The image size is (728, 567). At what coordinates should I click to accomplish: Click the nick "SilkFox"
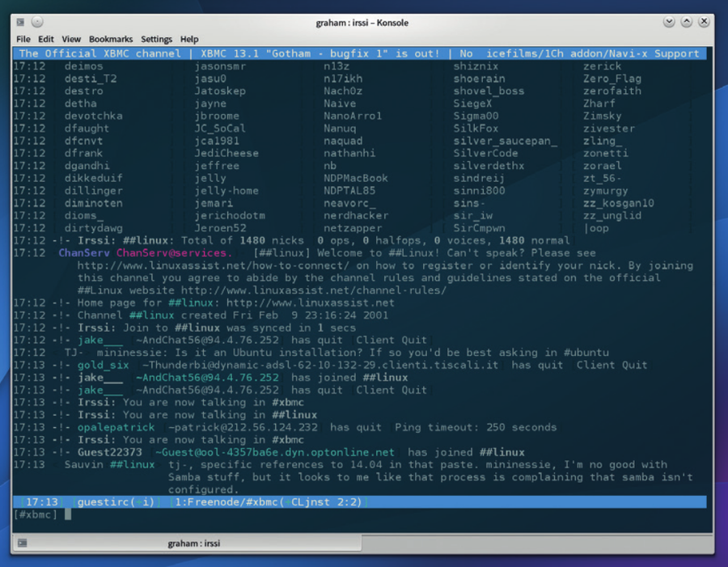point(476,129)
